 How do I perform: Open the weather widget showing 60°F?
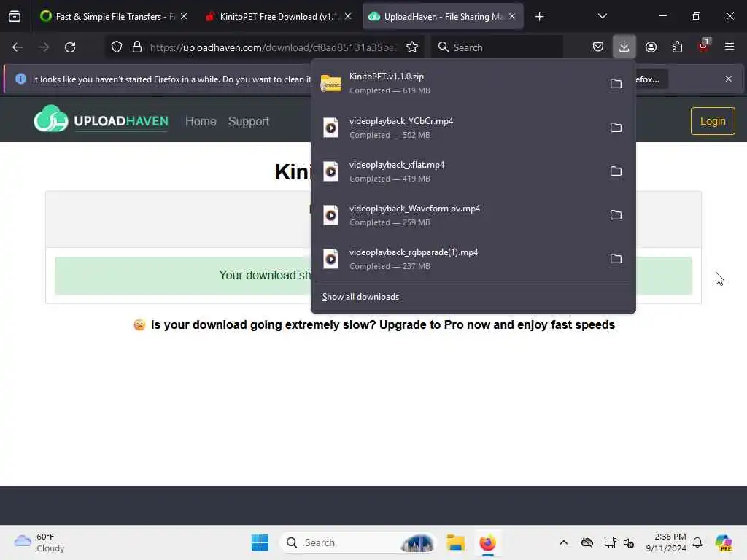click(x=39, y=542)
